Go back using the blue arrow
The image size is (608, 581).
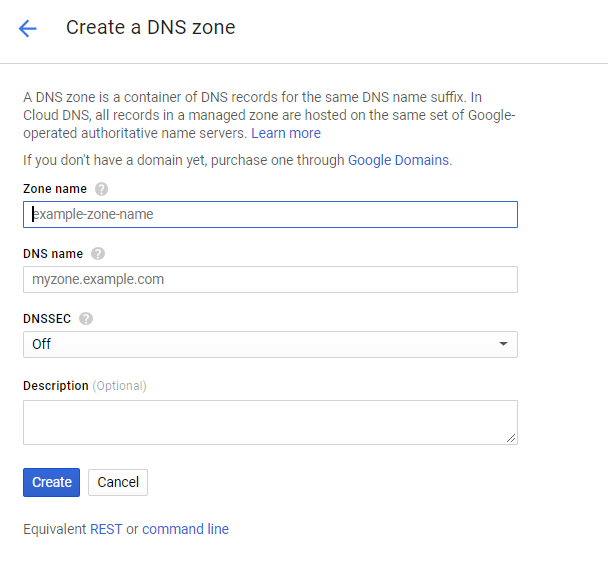pos(28,29)
